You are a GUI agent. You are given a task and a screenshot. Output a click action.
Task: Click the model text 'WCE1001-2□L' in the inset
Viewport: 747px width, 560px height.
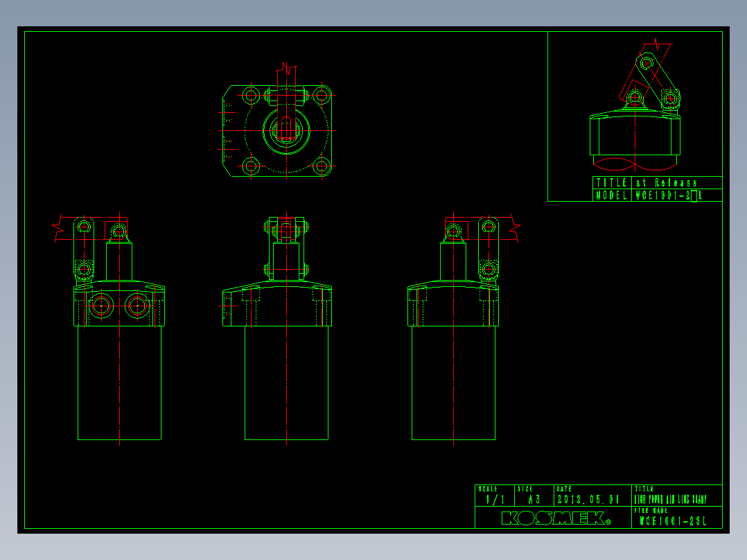click(x=669, y=195)
